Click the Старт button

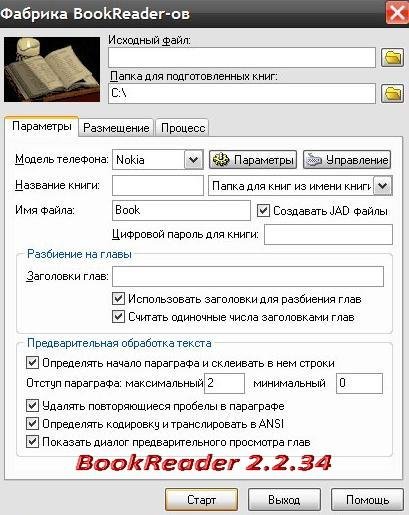(201, 499)
